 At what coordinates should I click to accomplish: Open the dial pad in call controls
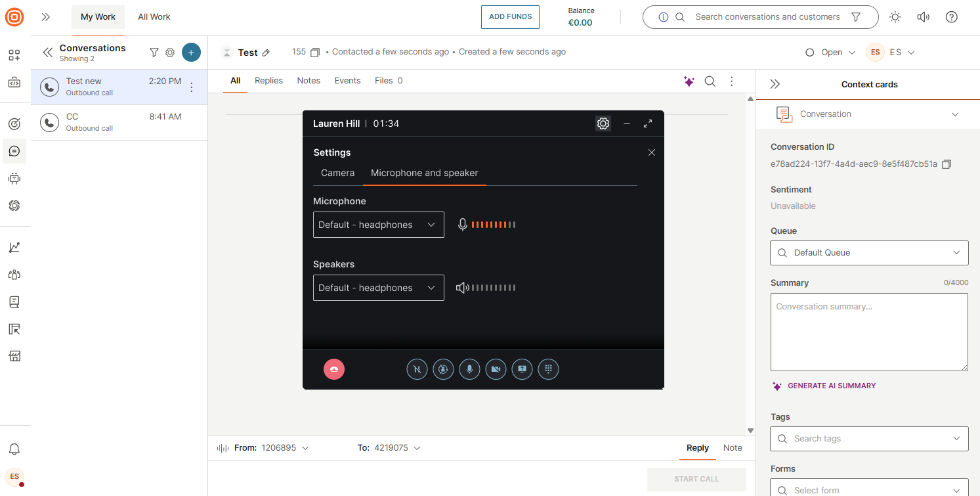click(548, 369)
